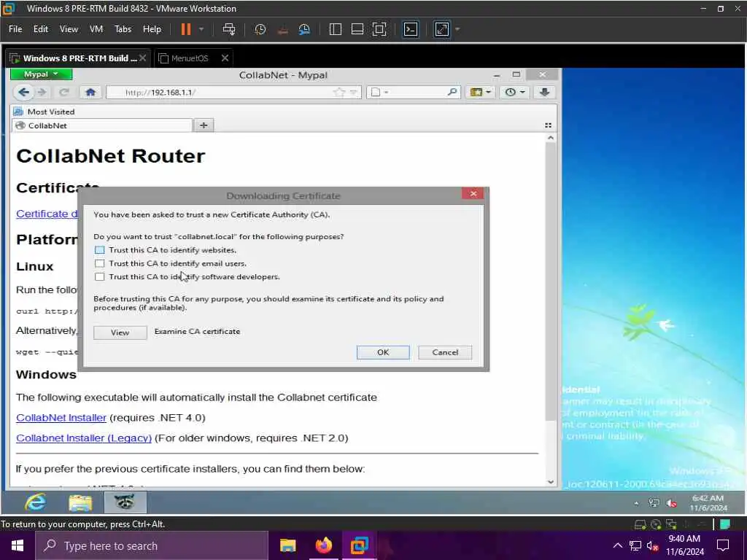Click the take snapshot icon
The width and height of the screenshot is (747, 560).
260,29
